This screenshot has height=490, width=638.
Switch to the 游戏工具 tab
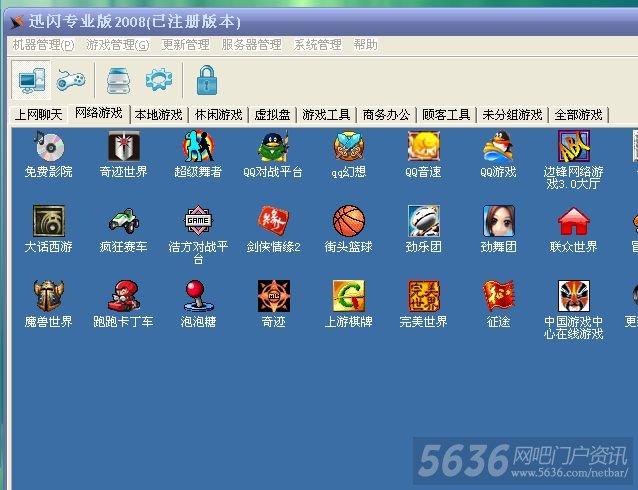click(x=326, y=115)
